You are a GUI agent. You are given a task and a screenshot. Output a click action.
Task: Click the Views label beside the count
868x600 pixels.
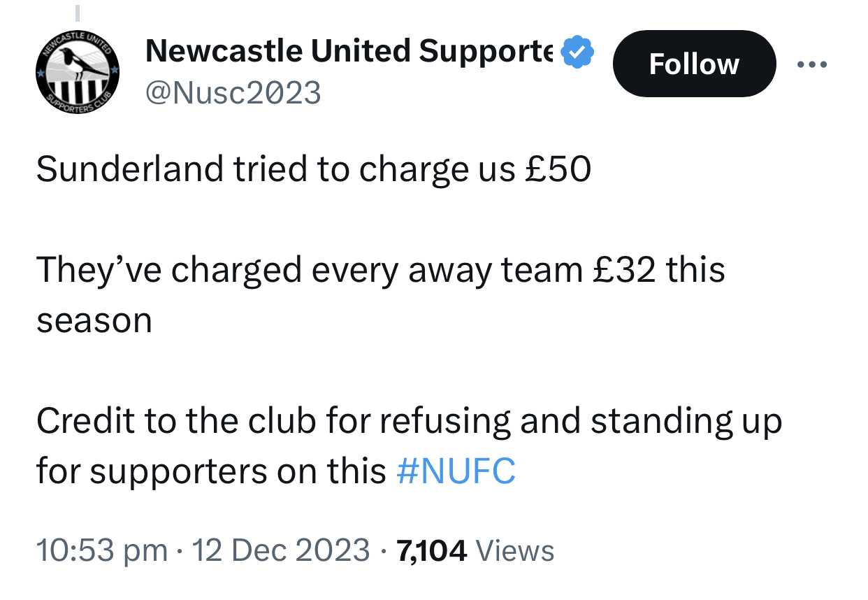tap(515, 550)
